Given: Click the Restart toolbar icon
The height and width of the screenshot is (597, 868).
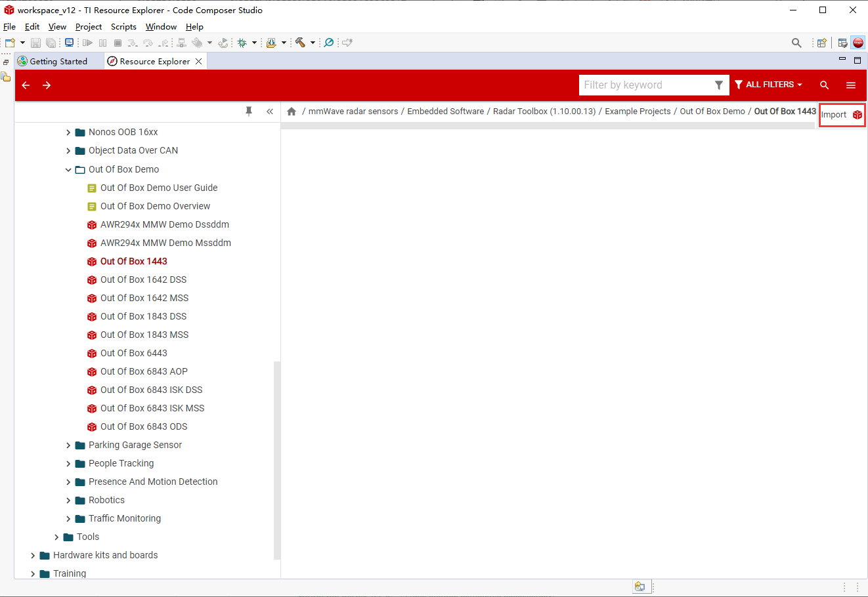Looking at the screenshot, I should click(223, 43).
